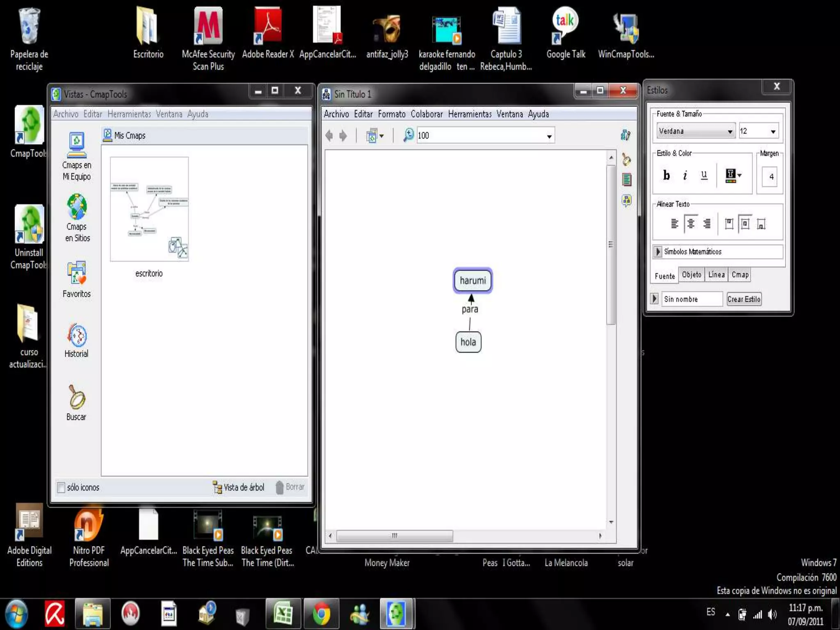Viewport: 840px width, 630px height.
Task: Click the Buscar magnifier icon
Action: coord(77,397)
